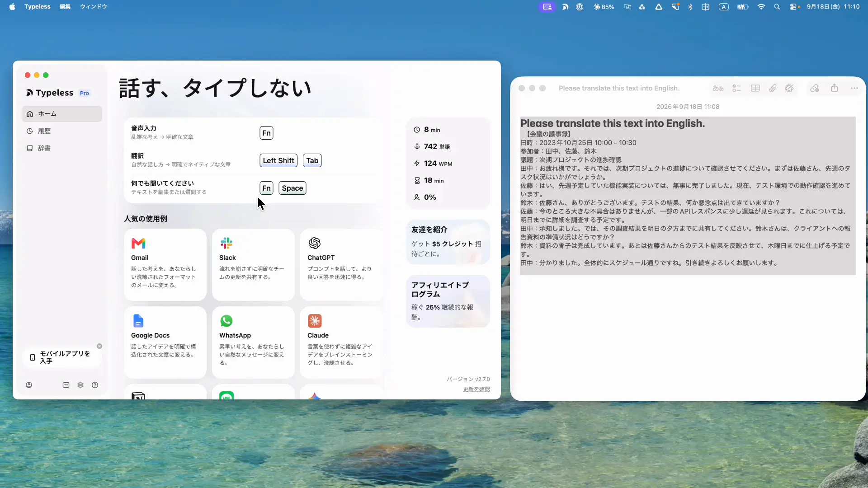Click the Tab shortcut key for 翻訳

coord(312,160)
